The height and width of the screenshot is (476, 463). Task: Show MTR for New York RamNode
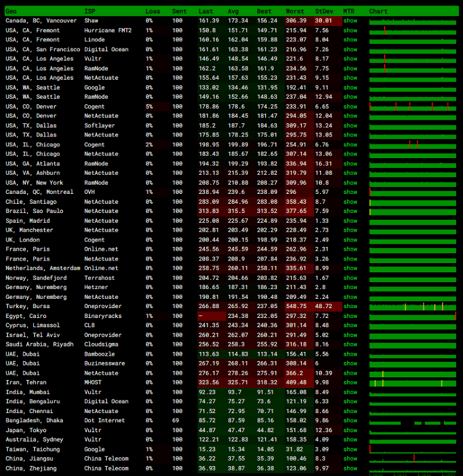[x=350, y=183]
